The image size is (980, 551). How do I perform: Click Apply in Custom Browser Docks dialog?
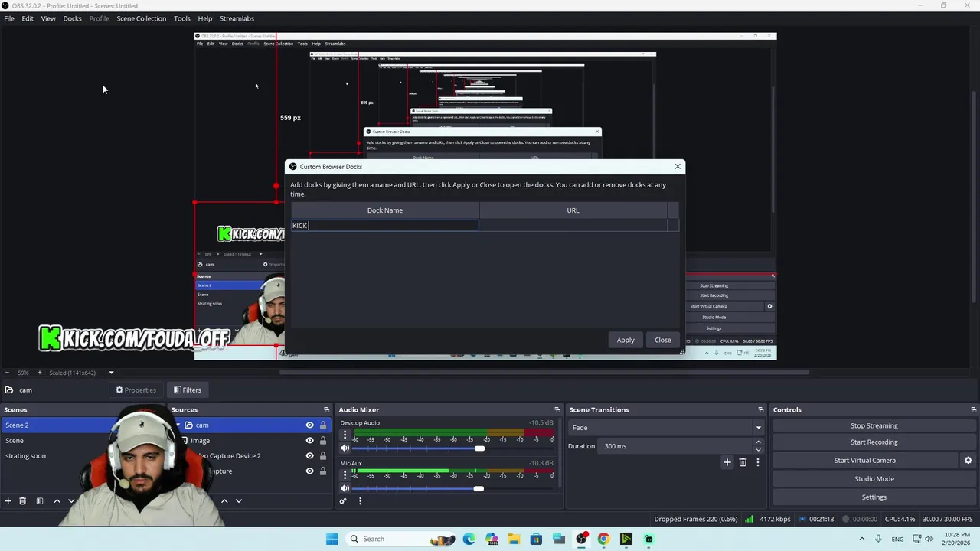[x=626, y=341]
